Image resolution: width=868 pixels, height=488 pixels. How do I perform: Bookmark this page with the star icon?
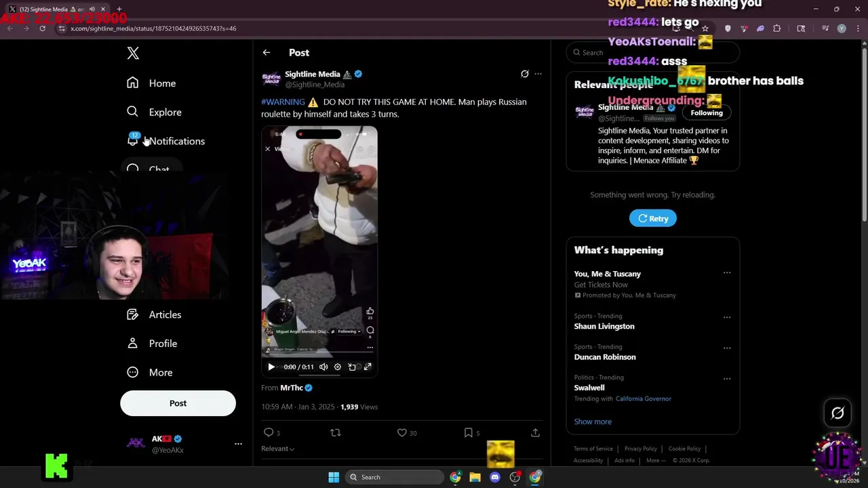pyautogui.click(x=705, y=28)
